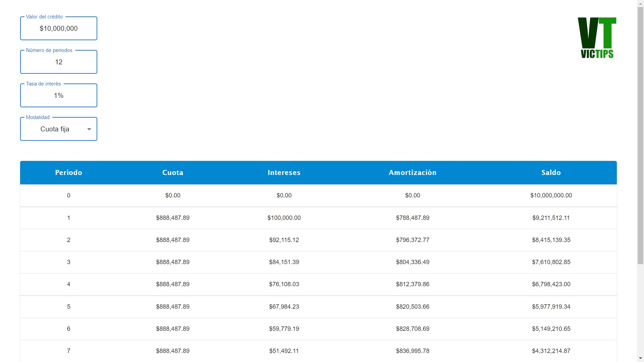Click the Cuota column header
The width and height of the screenshot is (644, 362).
click(173, 173)
